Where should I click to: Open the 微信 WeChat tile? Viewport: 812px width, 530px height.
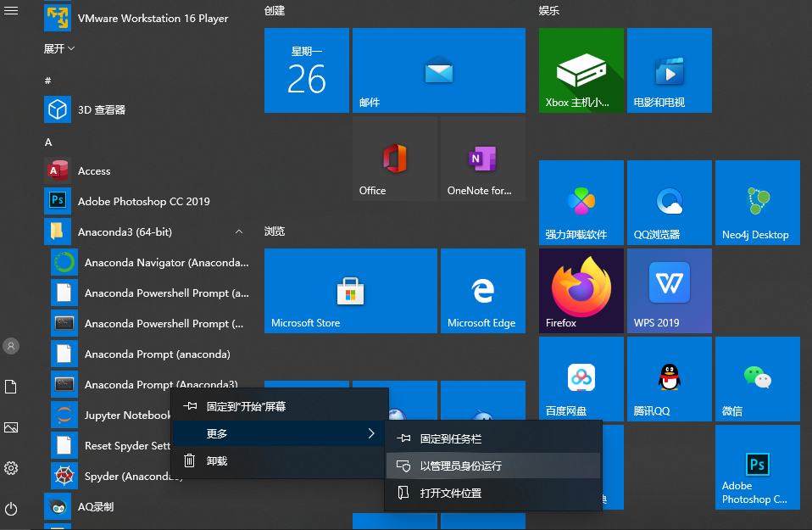757,379
